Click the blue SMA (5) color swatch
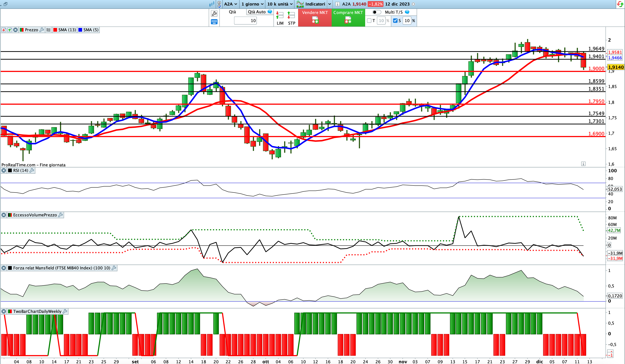This screenshot has width=625, height=364. point(80,30)
